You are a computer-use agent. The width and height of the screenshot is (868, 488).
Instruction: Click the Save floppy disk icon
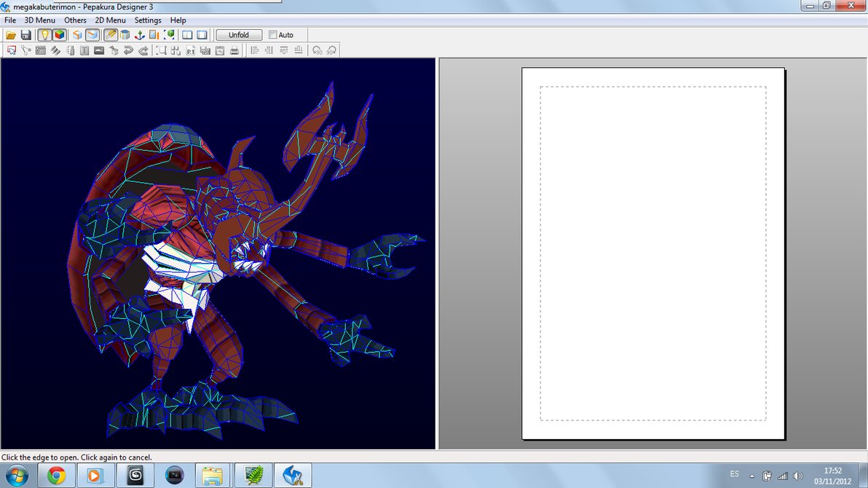[26, 35]
